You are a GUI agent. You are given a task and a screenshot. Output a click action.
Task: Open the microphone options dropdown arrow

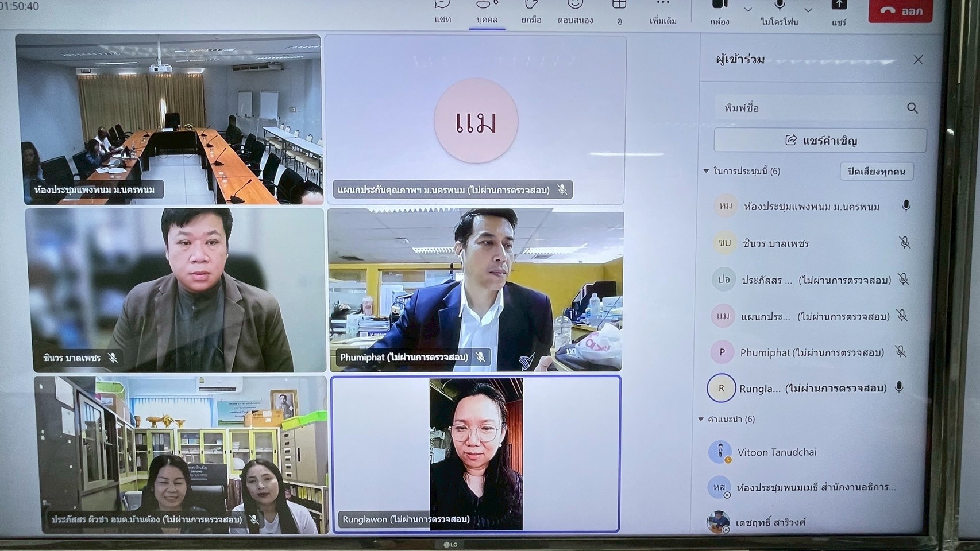pyautogui.click(x=808, y=10)
